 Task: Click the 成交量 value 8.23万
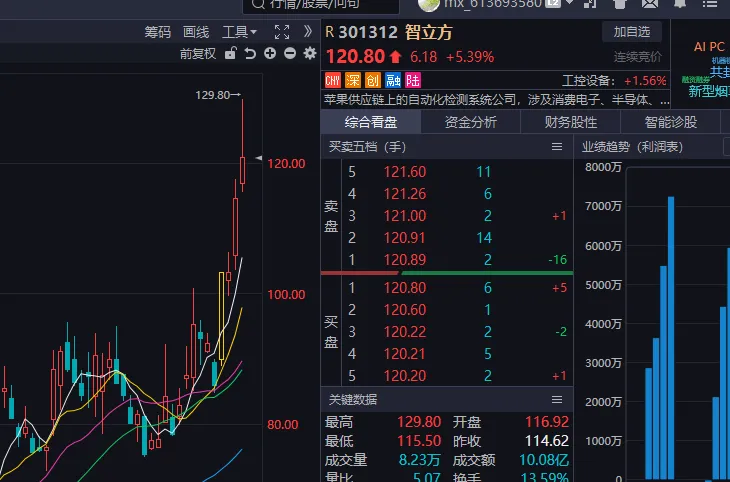(x=419, y=460)
